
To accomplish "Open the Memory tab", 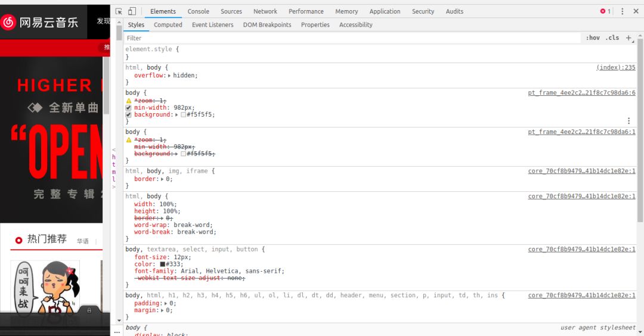I will coord(346,11).
